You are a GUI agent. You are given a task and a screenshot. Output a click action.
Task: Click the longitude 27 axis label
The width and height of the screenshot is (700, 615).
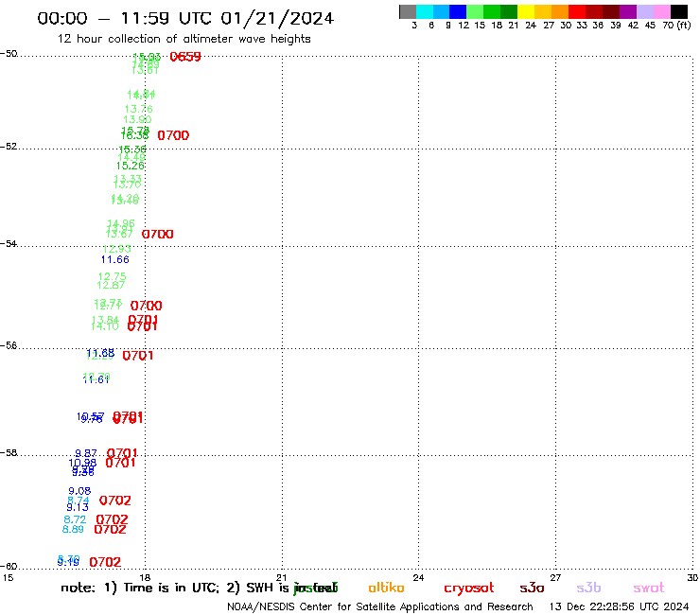pyautogui.click(x=555, y=578)
